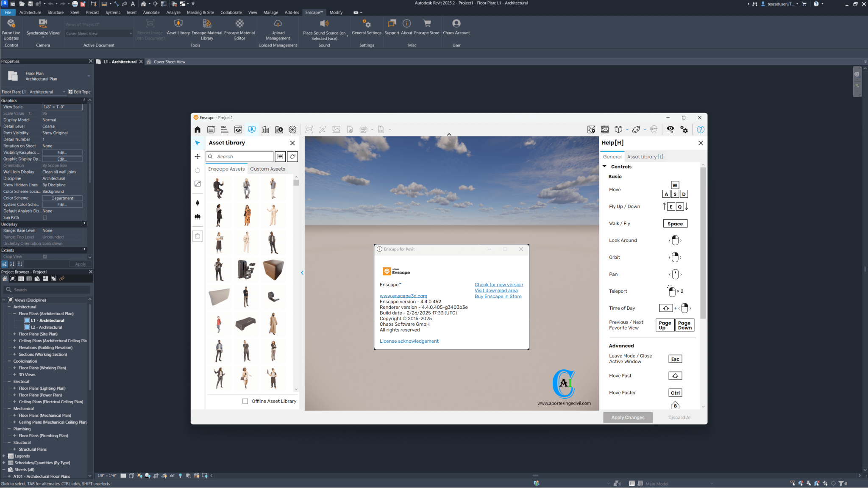Collapse the Controls section in Help
This screenshot has width=868, height=488.
(x=604, y=166)
